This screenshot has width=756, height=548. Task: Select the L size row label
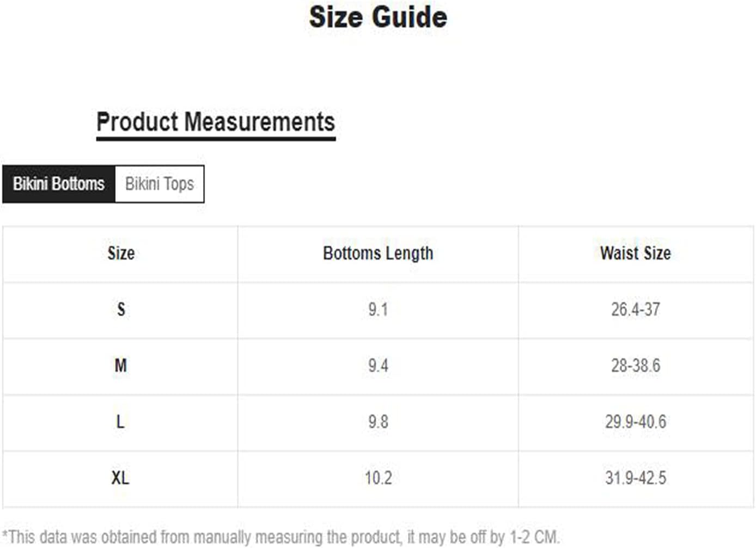coord(120,422)
